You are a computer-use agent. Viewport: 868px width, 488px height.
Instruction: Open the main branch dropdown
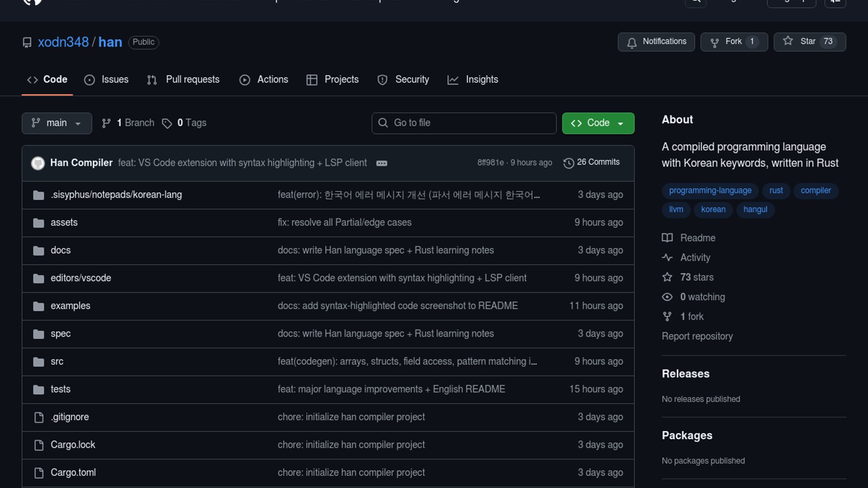[57, 123]
